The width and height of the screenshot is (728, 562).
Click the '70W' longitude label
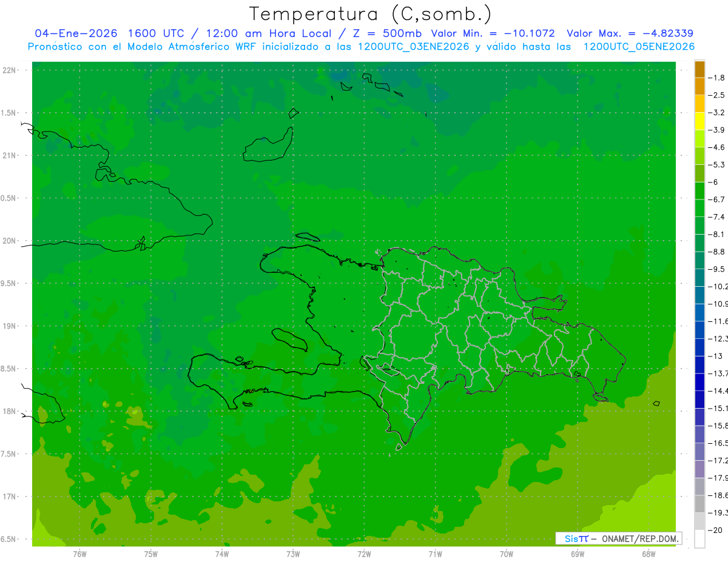(506, 554)
